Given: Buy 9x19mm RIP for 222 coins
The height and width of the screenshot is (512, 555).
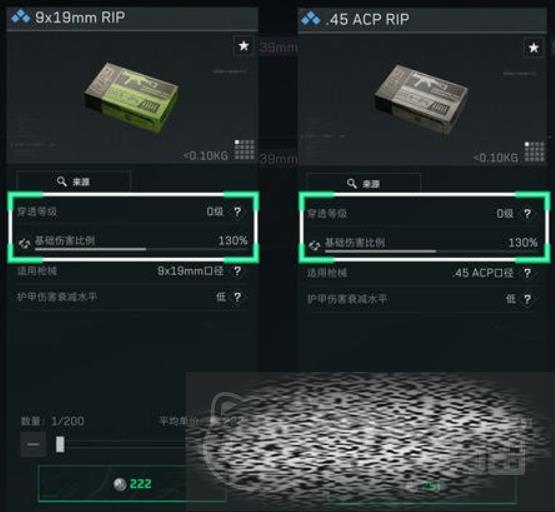Looking at the screenshot, I should (132, 484).
